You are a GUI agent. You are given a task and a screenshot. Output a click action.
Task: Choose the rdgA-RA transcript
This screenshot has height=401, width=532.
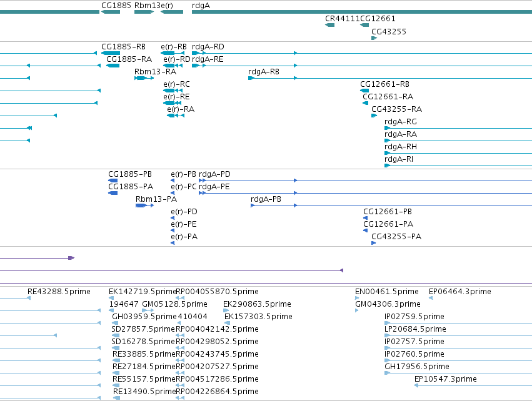point(401,134)
